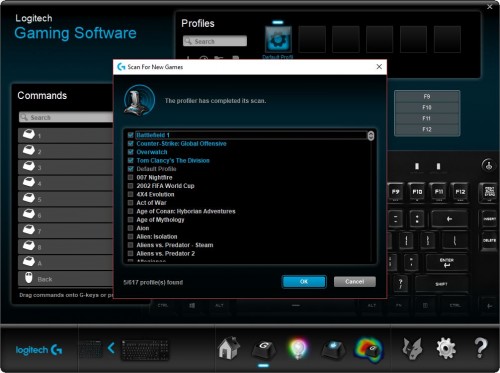Select command key icon 2

[x=29, y=150]
